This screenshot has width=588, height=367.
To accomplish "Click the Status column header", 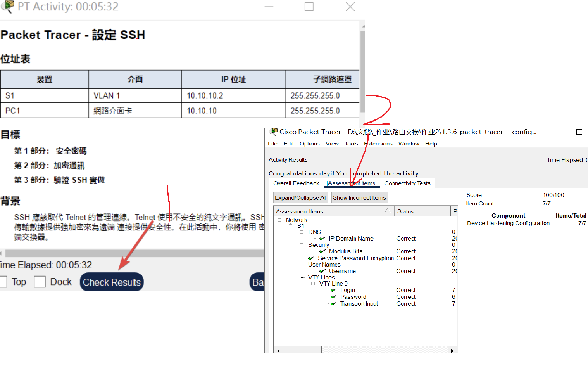I will click(422, 211).
